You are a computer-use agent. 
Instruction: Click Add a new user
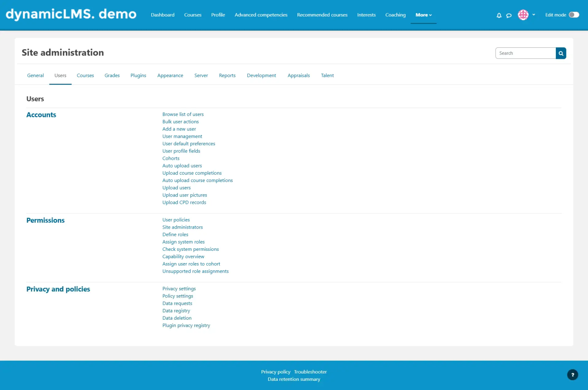coord(179,129)
